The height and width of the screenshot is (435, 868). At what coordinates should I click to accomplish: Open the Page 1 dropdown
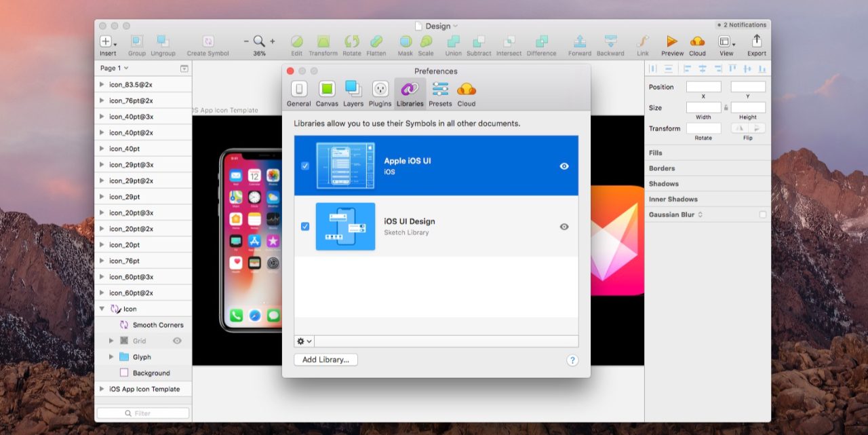114,68
